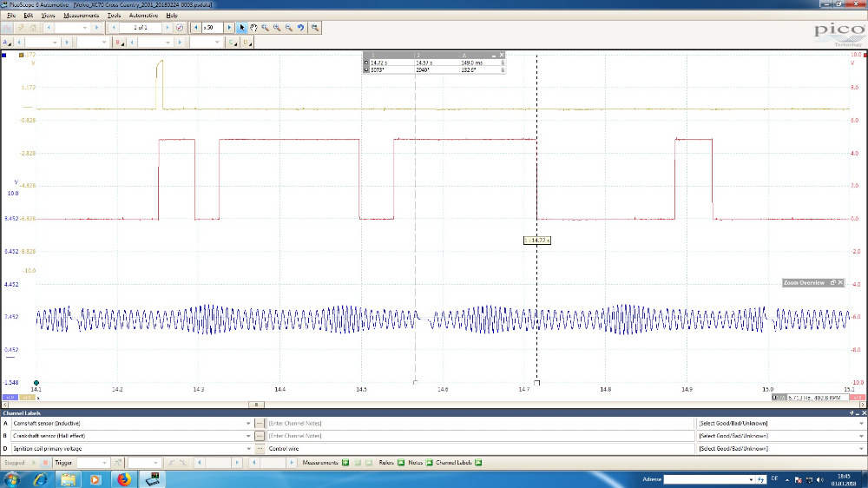
Task: Click the ellipsis button for Camshaft sensor
Action: (x=260, y=423)
